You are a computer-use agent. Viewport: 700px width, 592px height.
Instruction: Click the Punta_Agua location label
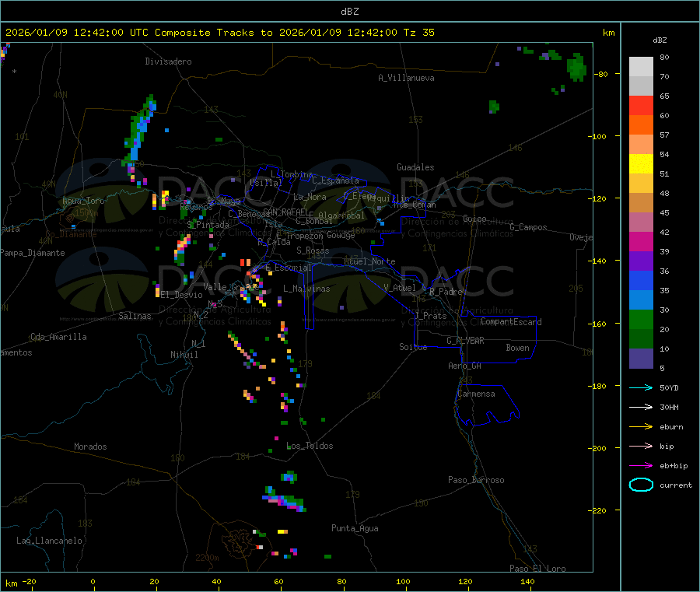click(x=355, y=528)
